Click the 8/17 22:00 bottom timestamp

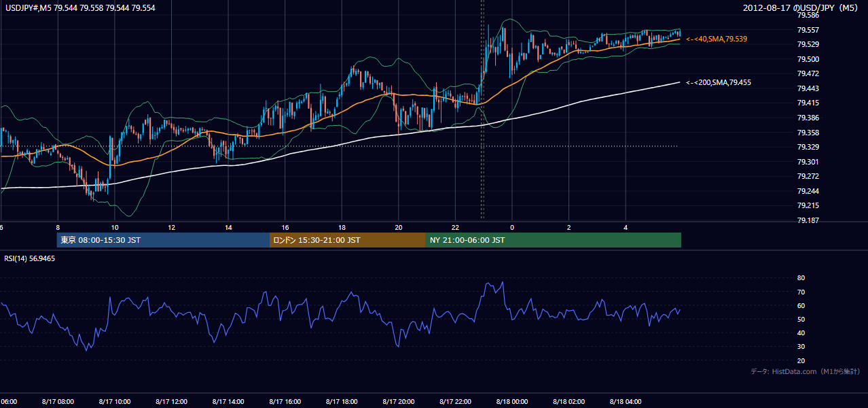coord(454,402)
